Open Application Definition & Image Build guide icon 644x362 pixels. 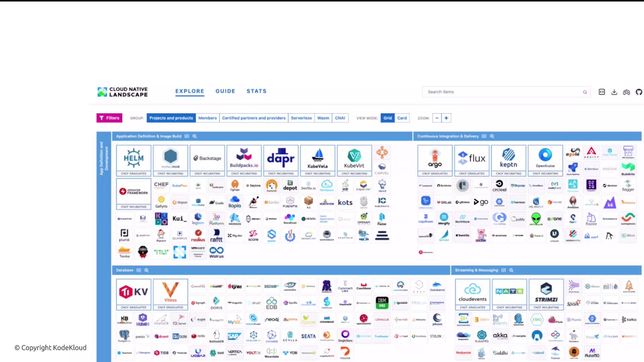pos(187,136)
